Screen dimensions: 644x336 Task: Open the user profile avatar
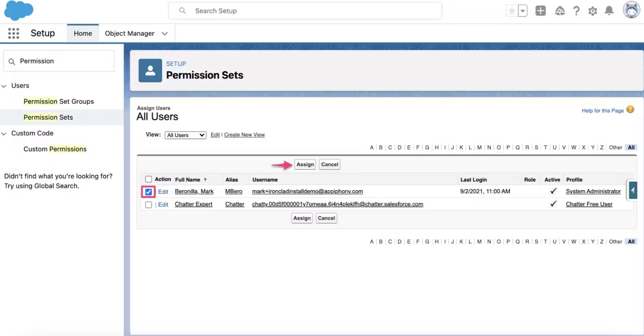pyautogui.click(x=631, y=10)
